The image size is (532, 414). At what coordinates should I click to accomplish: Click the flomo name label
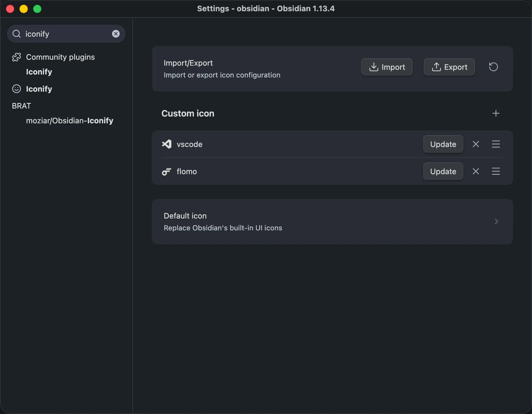(x=187, y=172)
